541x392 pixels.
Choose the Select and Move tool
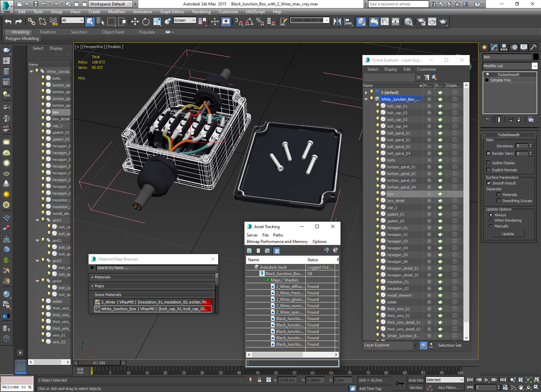tap(135, 22)
